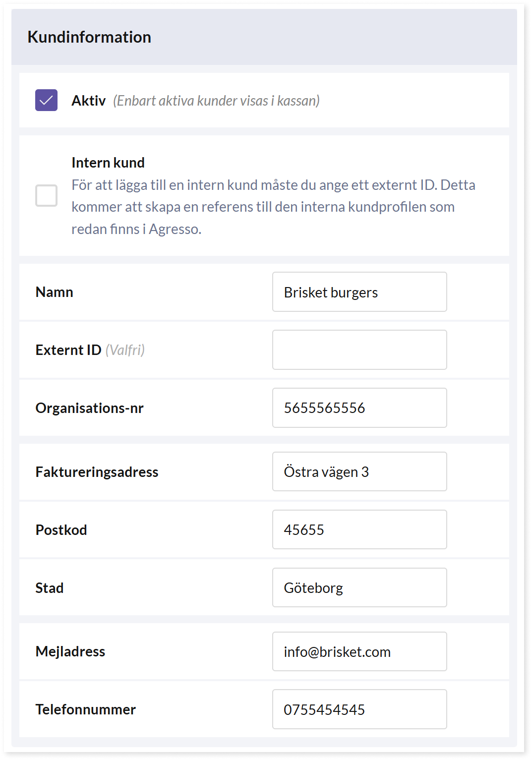This screenshot has height=760, width=532.
Task: Click the hint about aktiva kunder i kassan
Action: pyautogui.click(x=216, y=101)
